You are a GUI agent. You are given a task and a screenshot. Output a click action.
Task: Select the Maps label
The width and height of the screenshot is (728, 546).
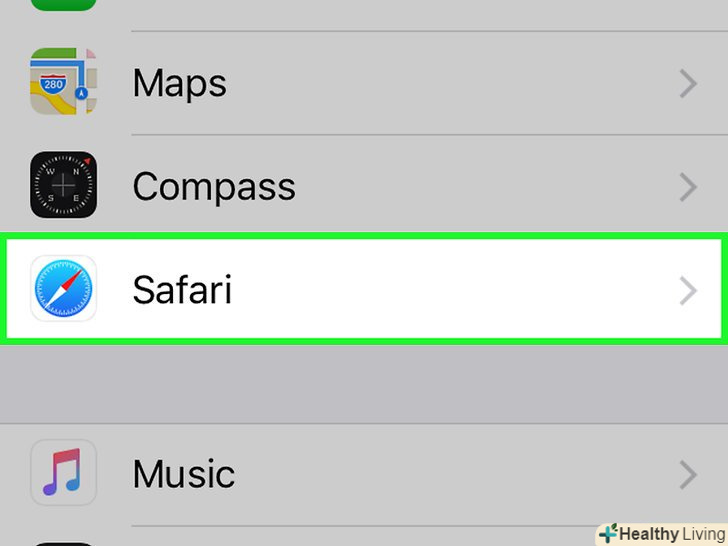[x=179, y=84]
